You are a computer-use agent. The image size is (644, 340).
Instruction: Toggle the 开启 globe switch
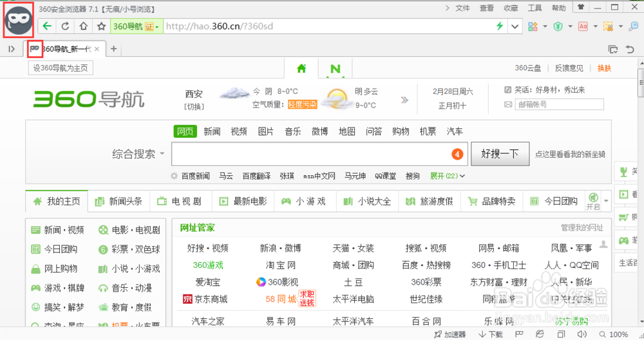[x=593, y=201]
